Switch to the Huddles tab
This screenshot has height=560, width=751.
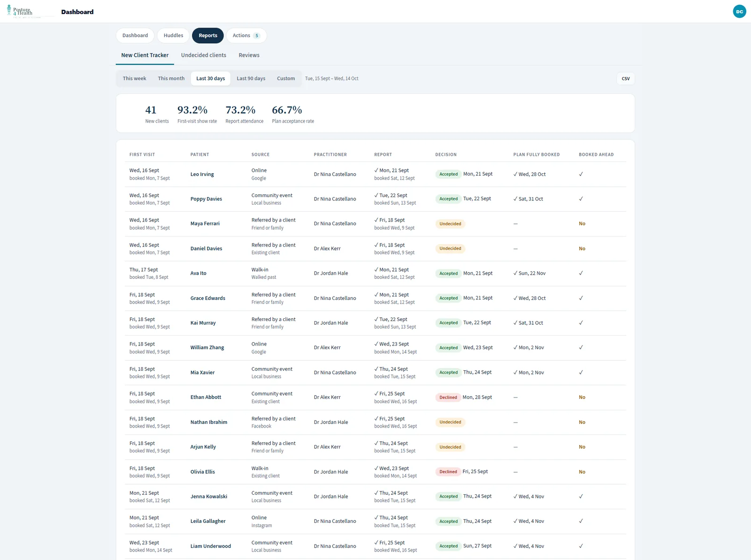pos(173,36)
